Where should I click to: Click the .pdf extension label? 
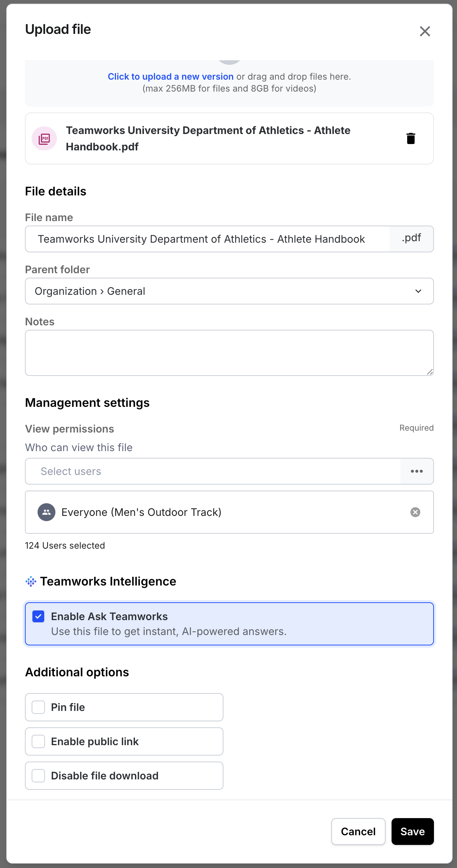411,238
